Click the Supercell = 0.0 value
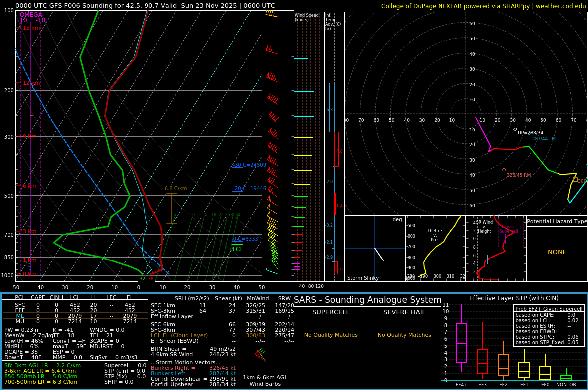The width and height of the screenshot is (588, 390). pyautogui.click(x=125, y=365)
